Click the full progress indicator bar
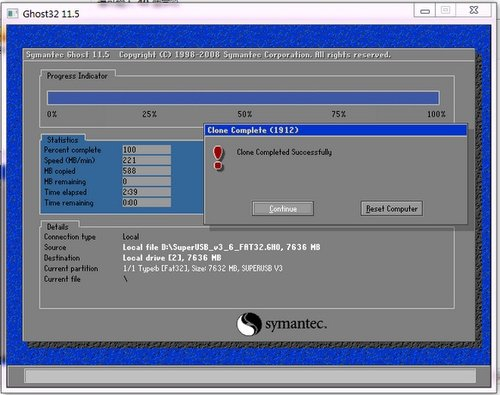The height and width of the screenshot is (395, 500). click(243, 98)
